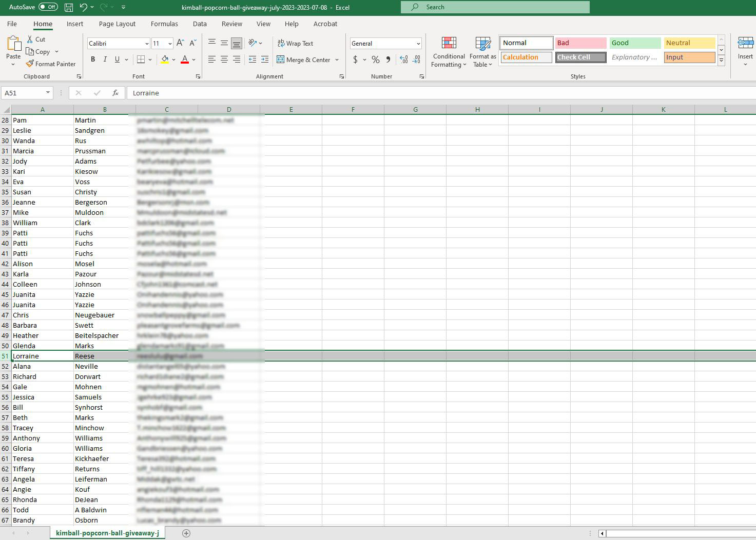Viewport: 756px width, 540px height.
Task: Select the Center align icon
Action: pos(224,59)
